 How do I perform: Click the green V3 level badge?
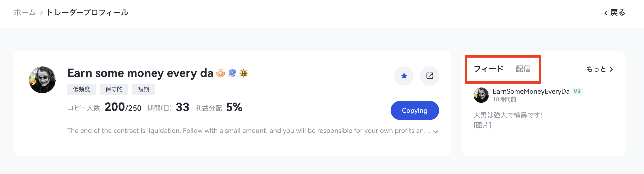577,91
